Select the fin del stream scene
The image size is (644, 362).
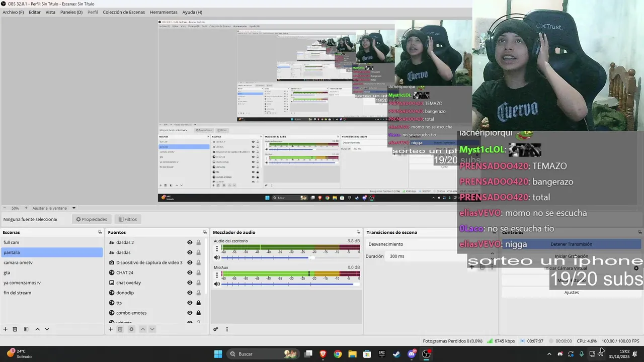[51, 293]
